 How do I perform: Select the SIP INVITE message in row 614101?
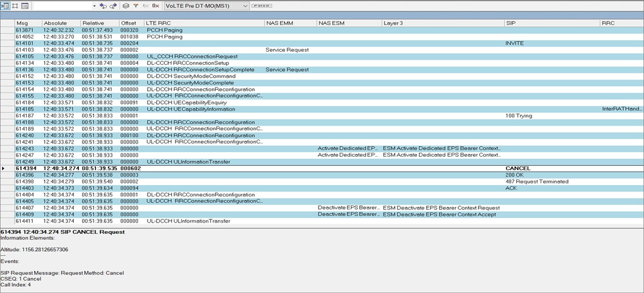(x=515, y=43)
